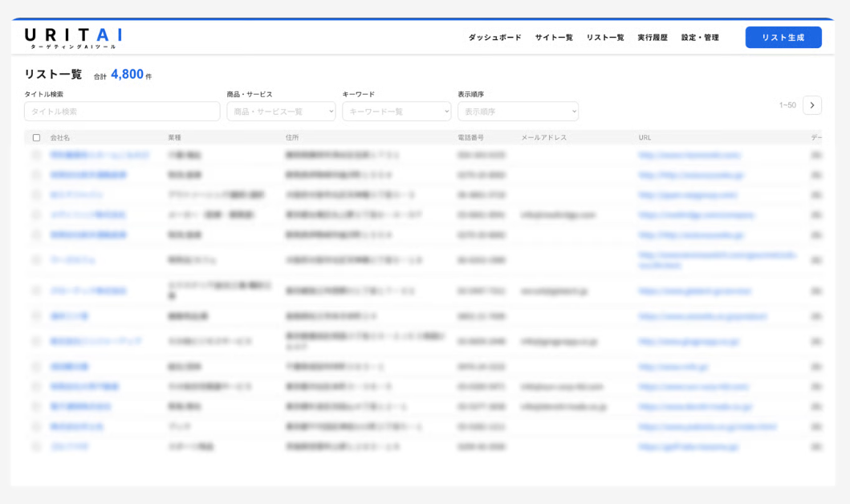The width and height of the screenshot is (850, 504).
Task: Click the 会社名 column header
Action: point(60,138)
